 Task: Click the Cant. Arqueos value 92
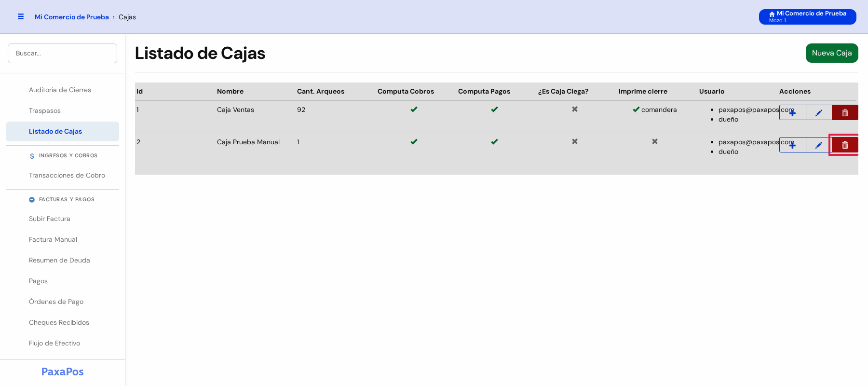click(x=301, y=110)
